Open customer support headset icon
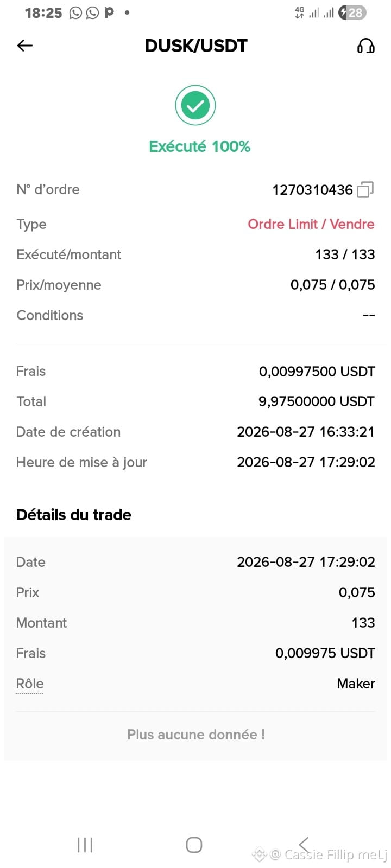This screenshot has width=391, height=868. (365, 46)
